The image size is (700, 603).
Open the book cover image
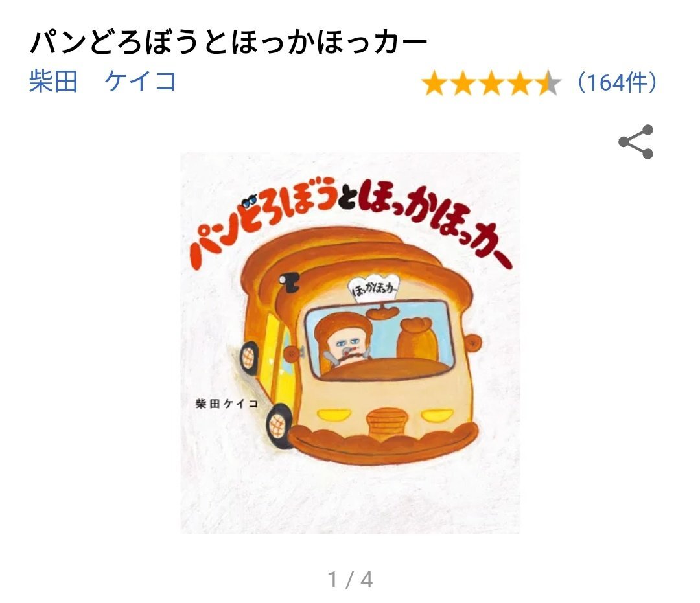tap(350, 343)
